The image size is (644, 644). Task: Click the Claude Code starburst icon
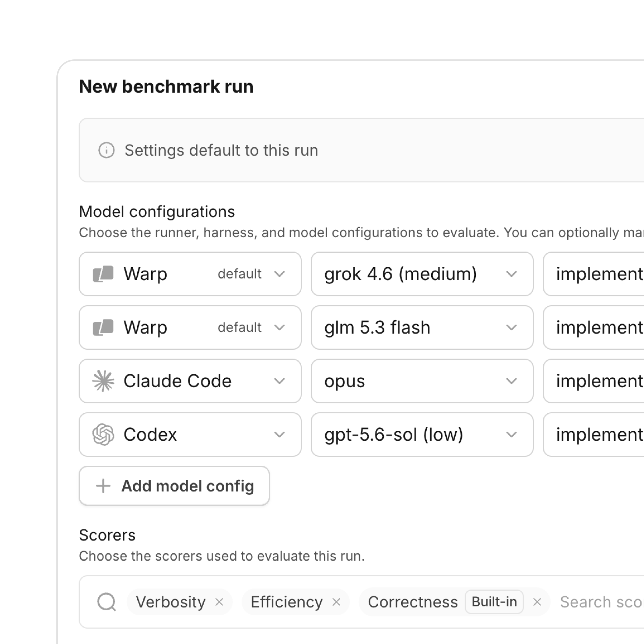point(103,381)
